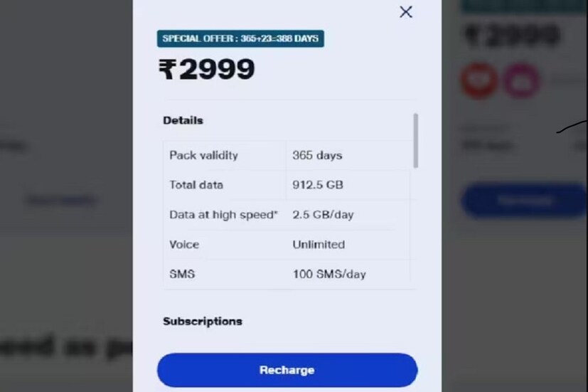Click the Data at high speed label
The image size is (588, 392).
pos(223,215)
